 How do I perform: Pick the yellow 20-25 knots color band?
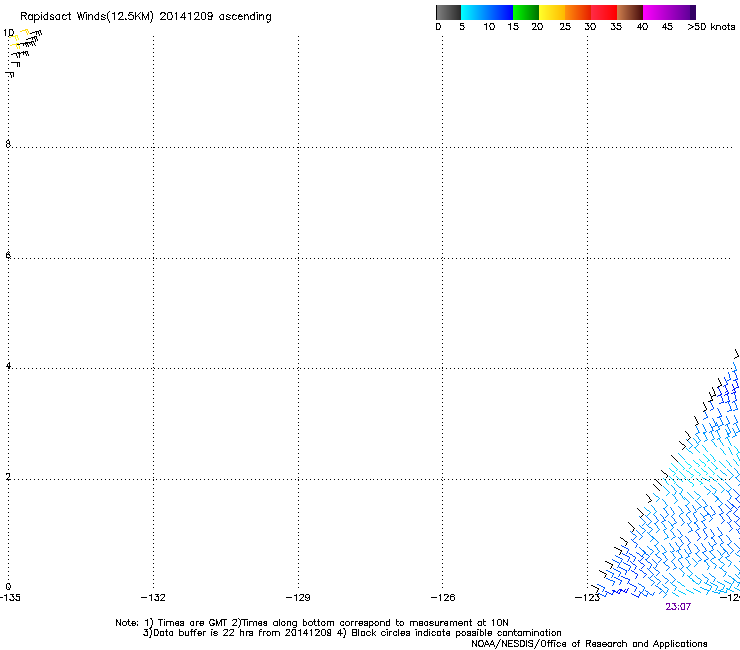tap(552, 12)
